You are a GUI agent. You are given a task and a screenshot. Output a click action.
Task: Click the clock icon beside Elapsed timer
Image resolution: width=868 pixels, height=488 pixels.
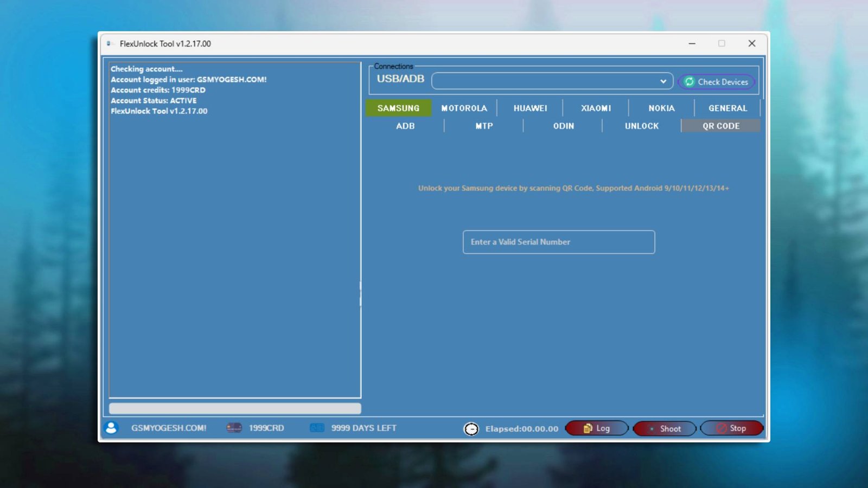click(x=470, y=428)
